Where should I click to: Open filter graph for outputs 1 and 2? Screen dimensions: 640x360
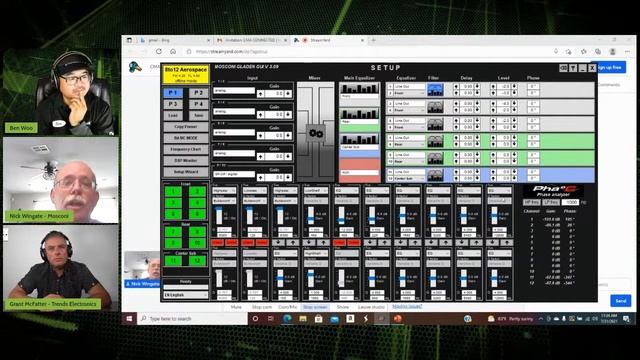coord(435,90)
